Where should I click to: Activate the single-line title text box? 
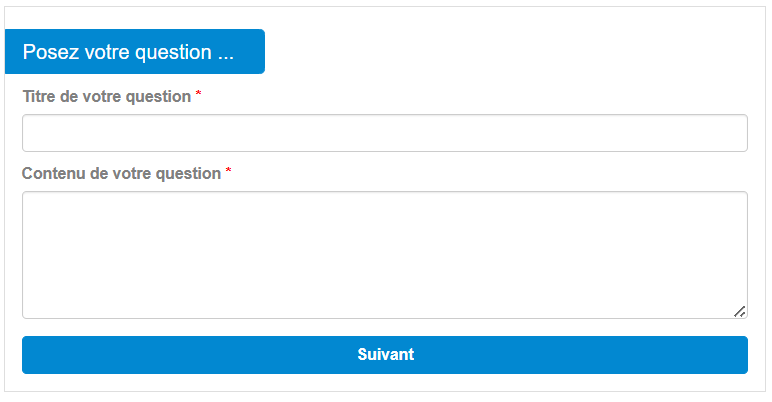coord(385,133)
